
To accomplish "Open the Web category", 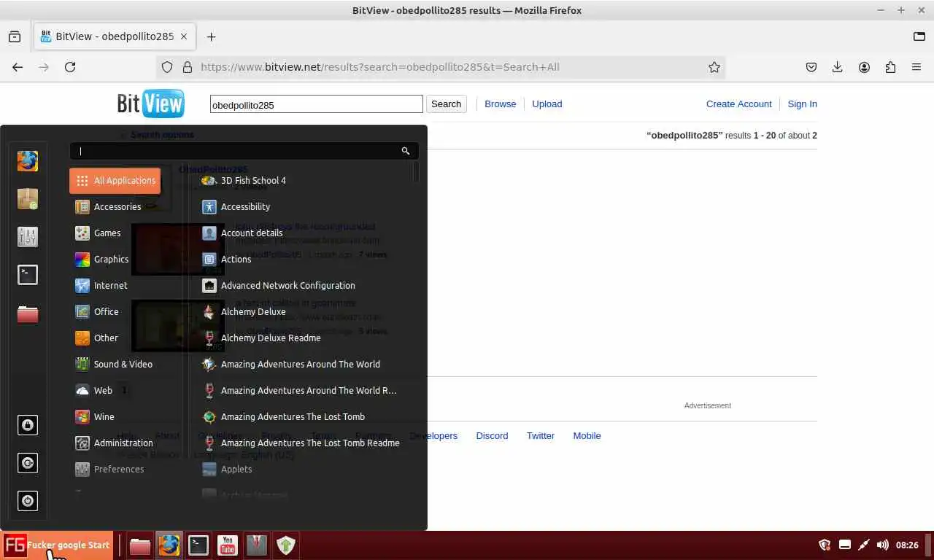I will point(115,390).
